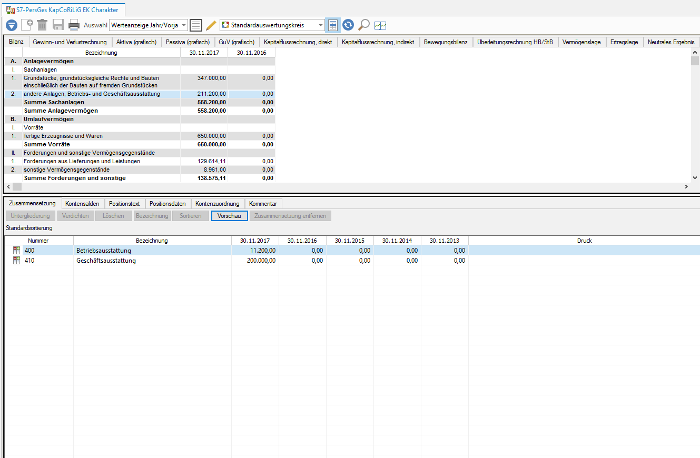The width and height of the screenshot is (700, 458).
Task: Select the Kommentar tab
Action: point(263,204)
